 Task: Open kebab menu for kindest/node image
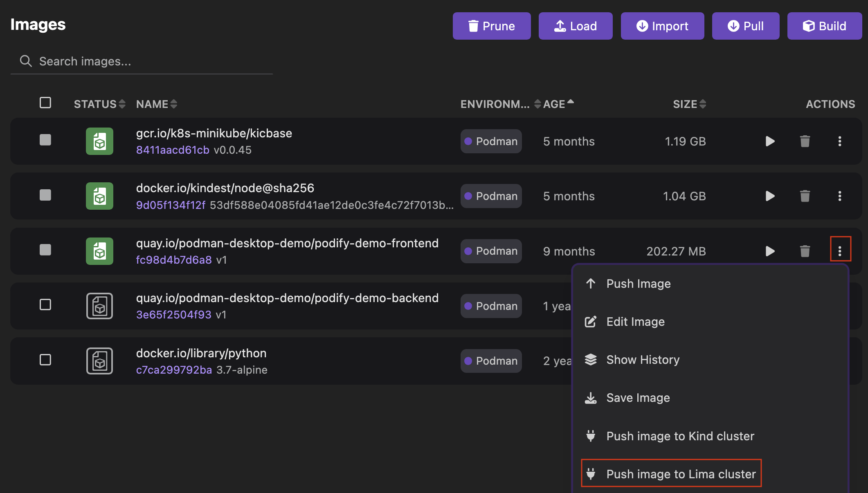pos(840,196)
